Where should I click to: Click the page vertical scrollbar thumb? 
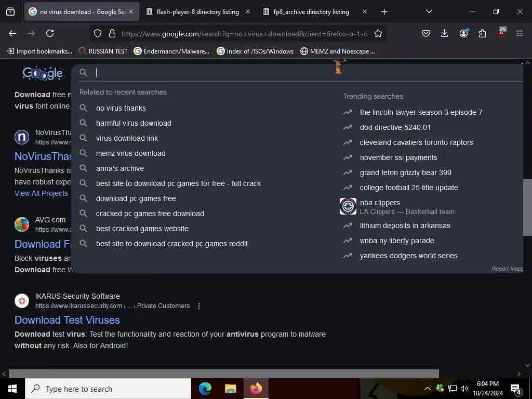coord(527,207)
